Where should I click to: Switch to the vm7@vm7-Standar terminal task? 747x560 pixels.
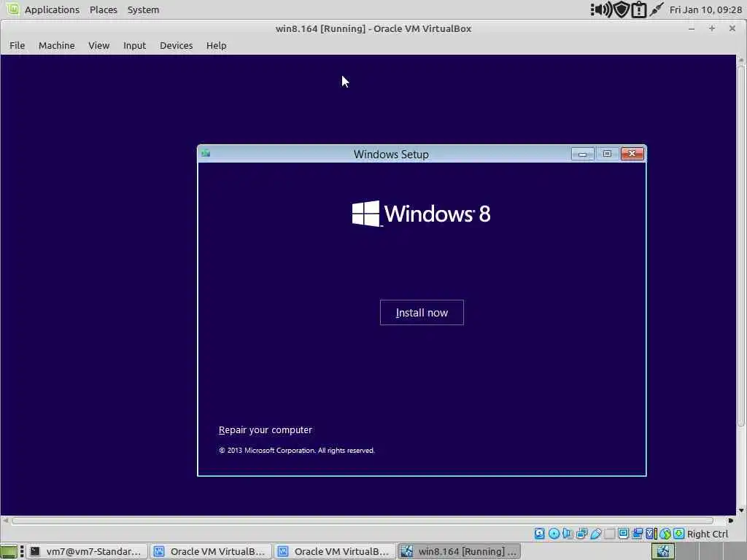(x=86, y=551)
